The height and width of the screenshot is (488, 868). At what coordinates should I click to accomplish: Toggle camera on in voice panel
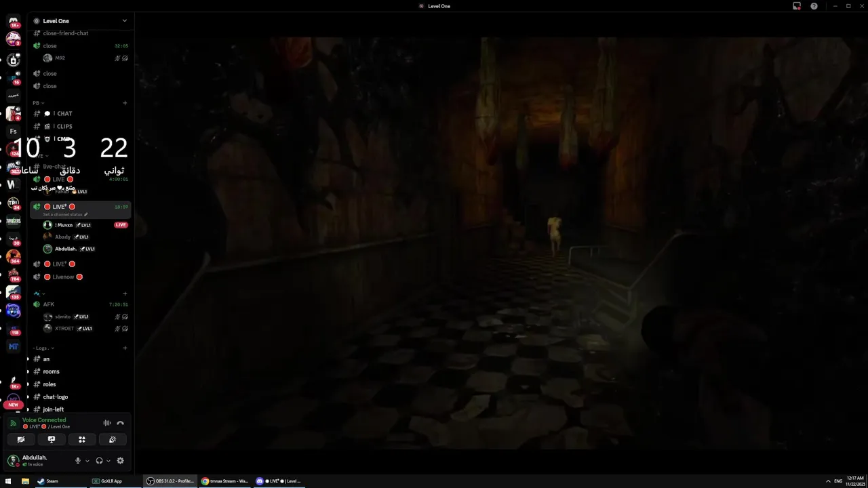pos(21,439)
